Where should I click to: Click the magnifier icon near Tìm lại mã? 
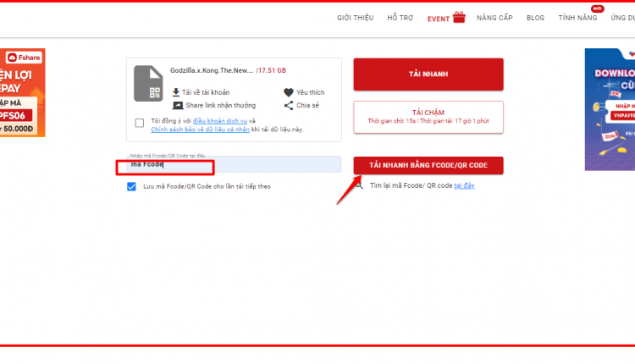[x=359, y=185]
